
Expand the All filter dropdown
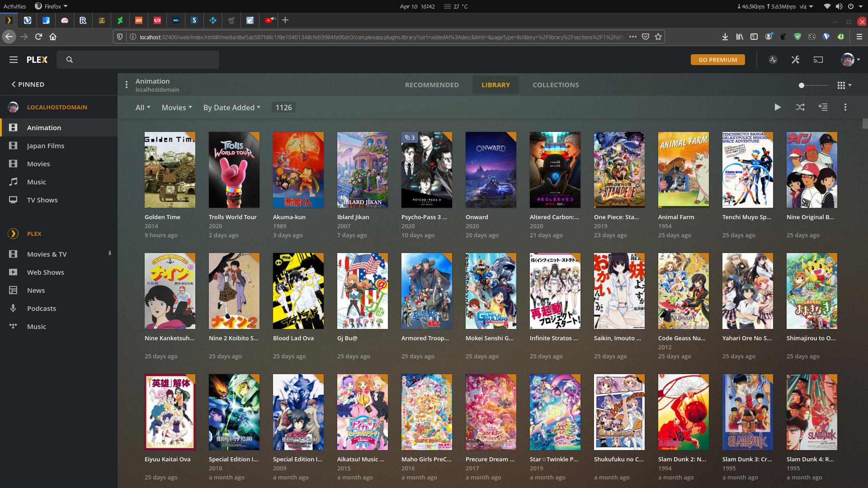click(143, 108)
